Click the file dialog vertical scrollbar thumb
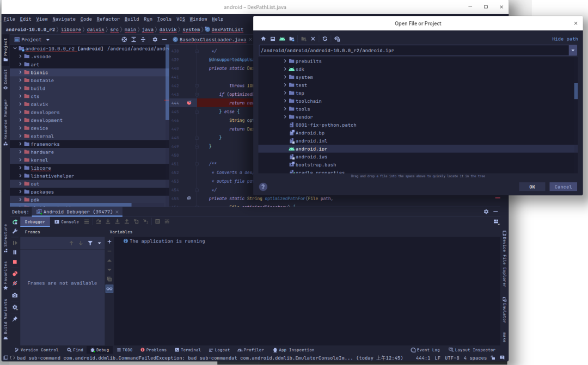This screenshot has width=588, height=365. click(576, 91)
